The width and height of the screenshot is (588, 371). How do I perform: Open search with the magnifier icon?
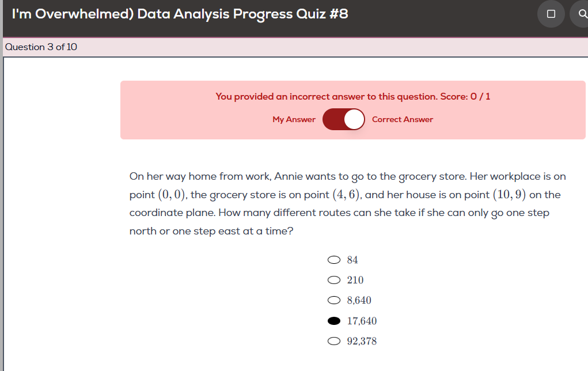pos(581,14)
